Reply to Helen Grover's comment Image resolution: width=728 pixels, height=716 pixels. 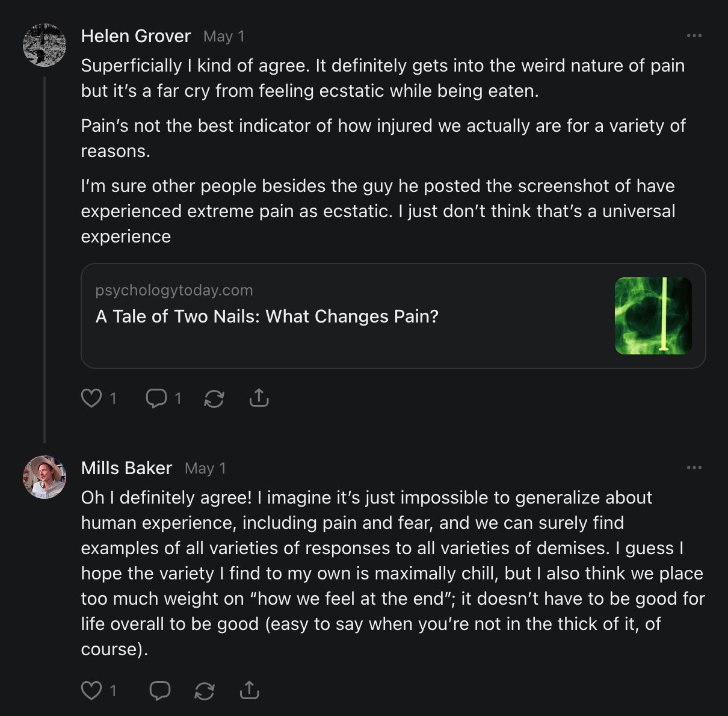click(156, 398)
